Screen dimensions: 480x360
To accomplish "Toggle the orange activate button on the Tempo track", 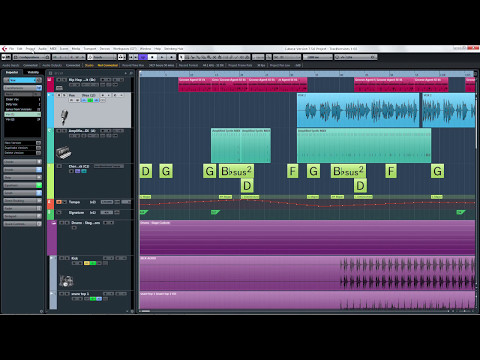I will (x=59, y=202).
